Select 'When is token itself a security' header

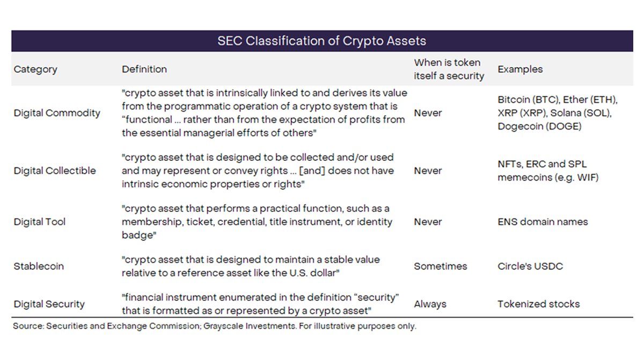tap(449, 69)
